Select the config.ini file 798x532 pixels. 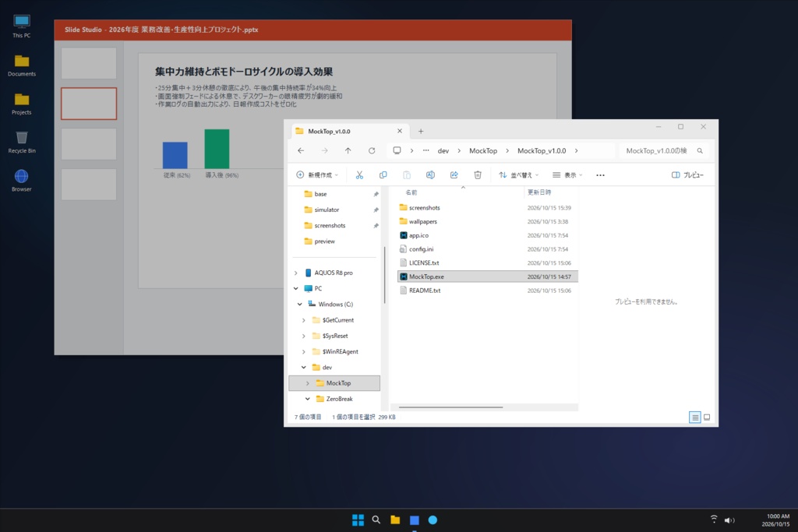(x=488, y=249)
